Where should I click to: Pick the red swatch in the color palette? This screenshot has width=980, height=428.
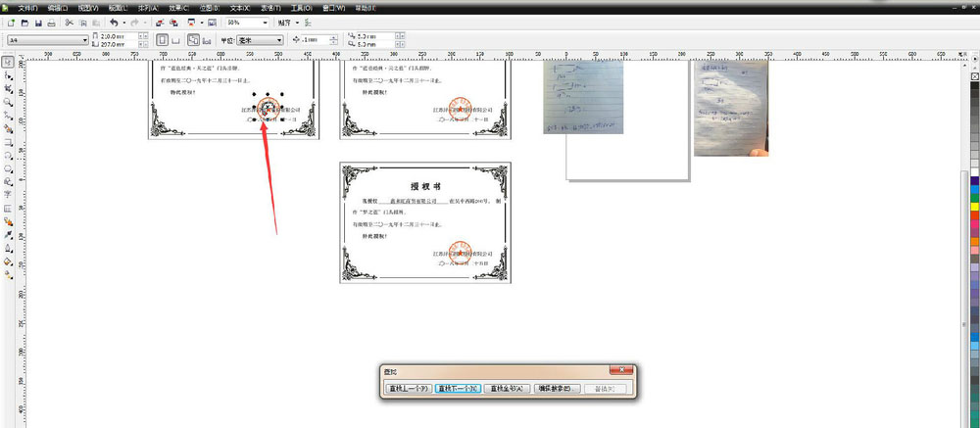coord(975,215)
